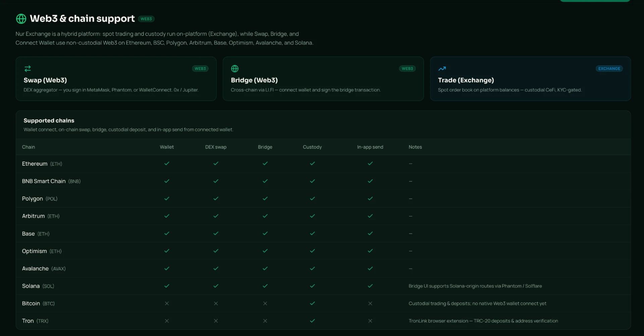Click the Custody checkmark for Solana
644x336 pixels.
(x=312, y=286)
